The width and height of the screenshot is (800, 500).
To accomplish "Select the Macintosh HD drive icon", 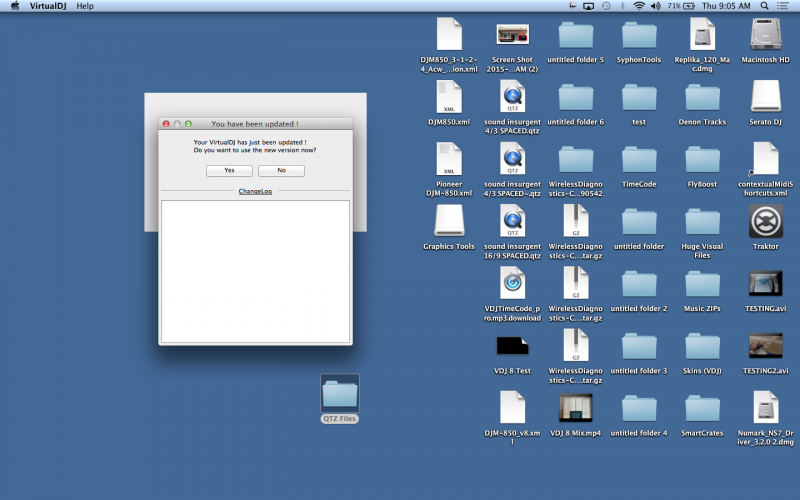I will [x=765, y=34].
